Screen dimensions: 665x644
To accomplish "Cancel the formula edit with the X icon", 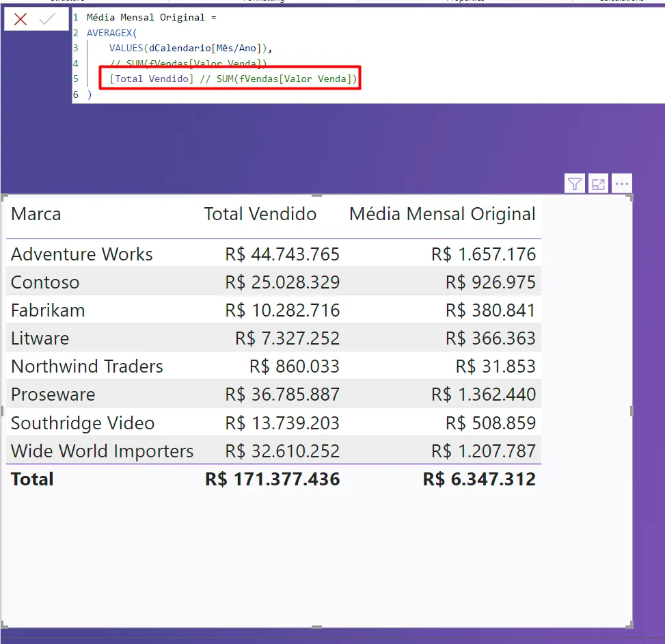I will (x=21, y=19).
